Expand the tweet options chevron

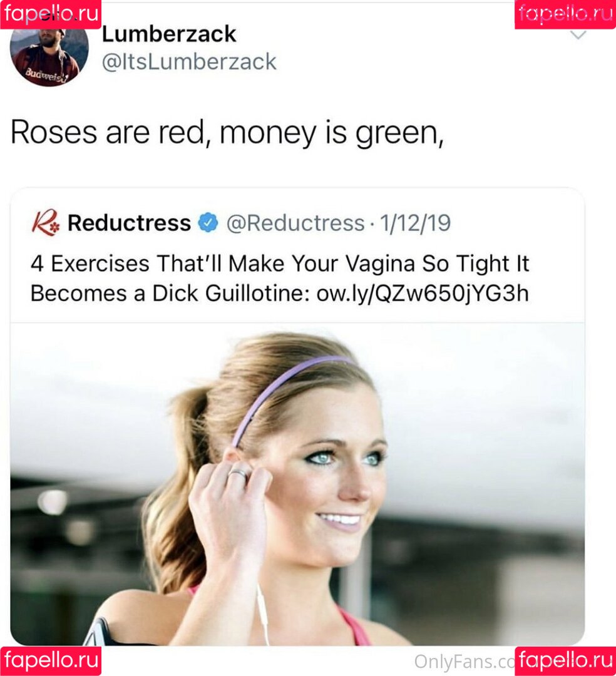click(578, 35)
